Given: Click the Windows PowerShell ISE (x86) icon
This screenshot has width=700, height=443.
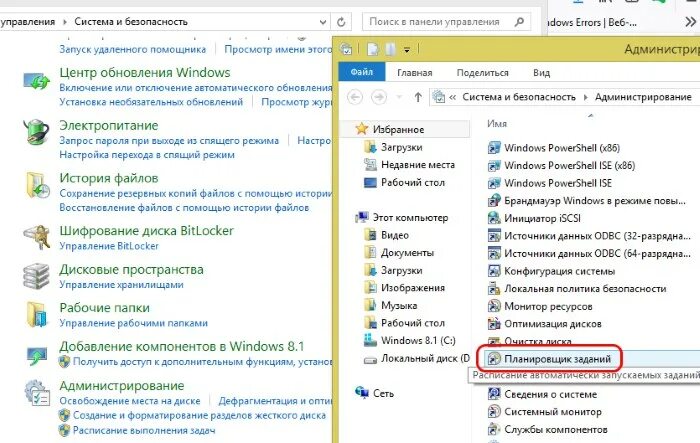Looking at the screenshot, I should (x=494, y=166).
